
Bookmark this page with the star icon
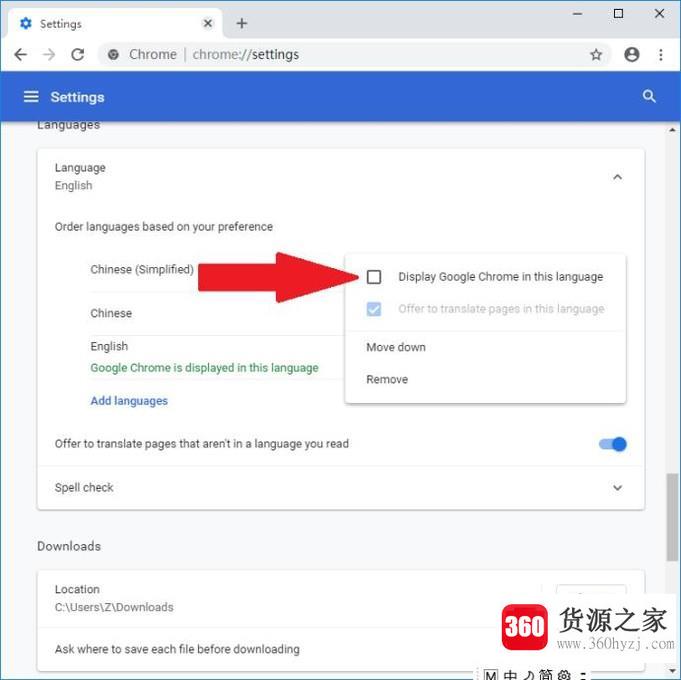pos(596,55)
